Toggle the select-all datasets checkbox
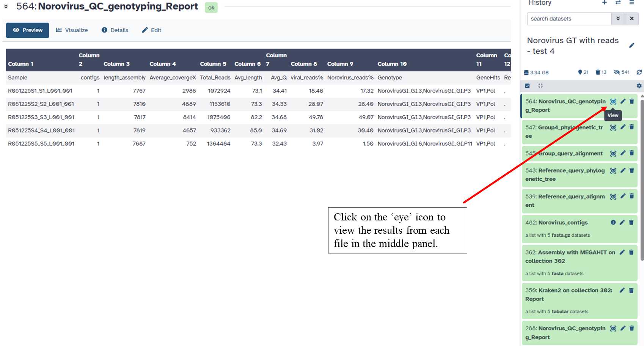Image resolution: width=644 pixels, height=346 pixels. pos(527,86)
